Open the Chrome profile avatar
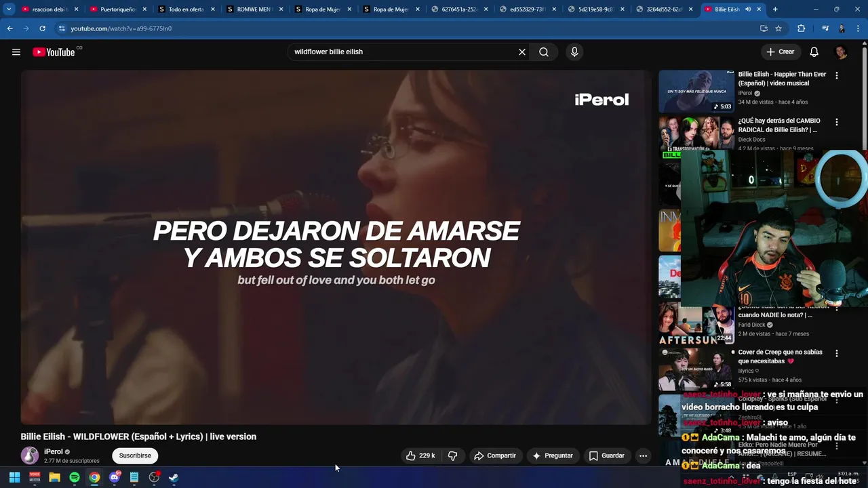Image resolution: width=868 pixels, height=488 pixels. click(x=842, y=28)
